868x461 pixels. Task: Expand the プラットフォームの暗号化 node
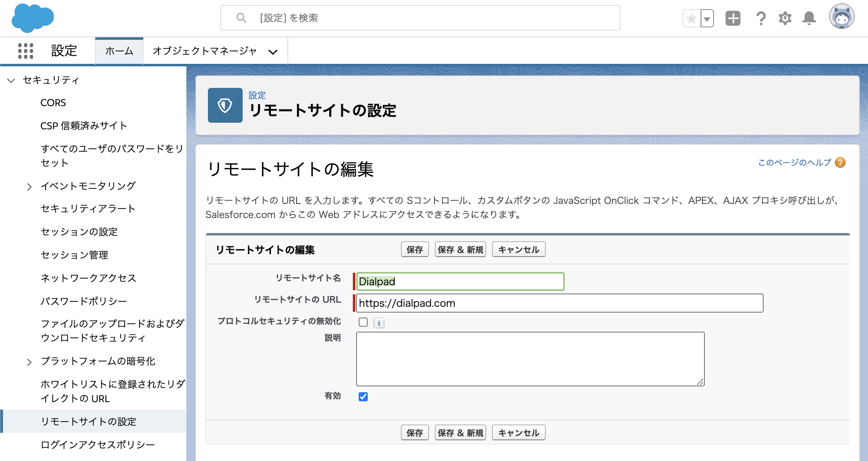coord(29,362)
